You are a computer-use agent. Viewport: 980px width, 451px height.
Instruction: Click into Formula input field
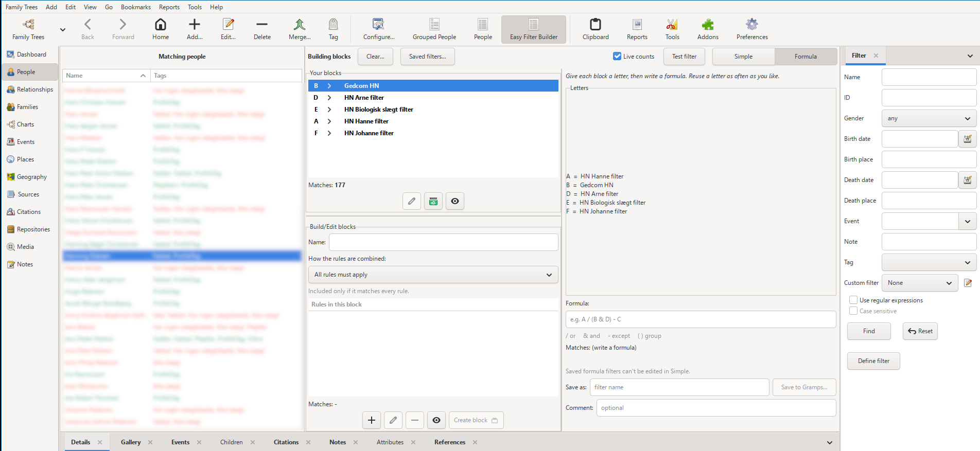701,319
